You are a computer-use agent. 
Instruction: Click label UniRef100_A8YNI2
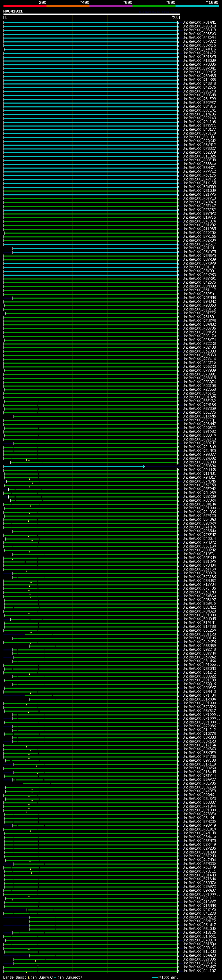click(x=199, y=145)
